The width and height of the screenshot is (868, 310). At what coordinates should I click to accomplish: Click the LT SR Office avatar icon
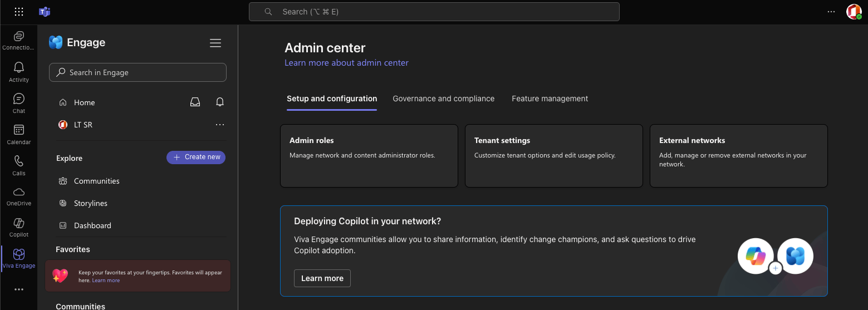[63, 125]
